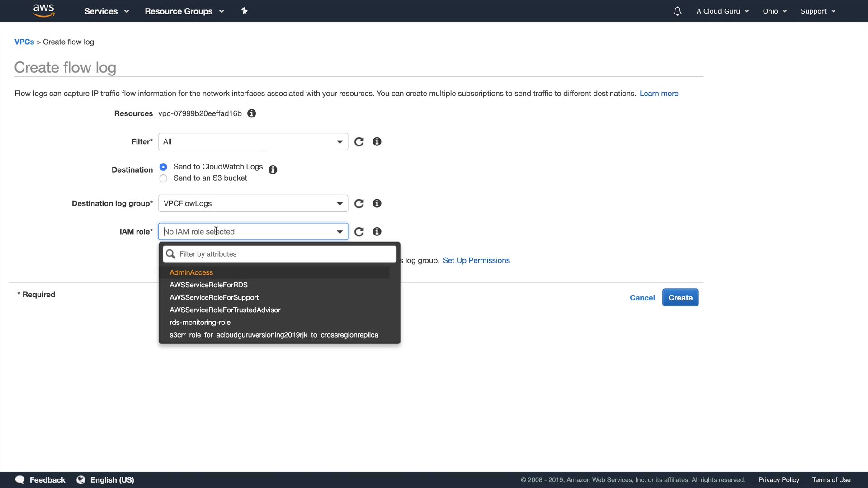The image size is (868, 488).
Task: Pick rds-monitoring-role from the list
Action: point(200,323)
